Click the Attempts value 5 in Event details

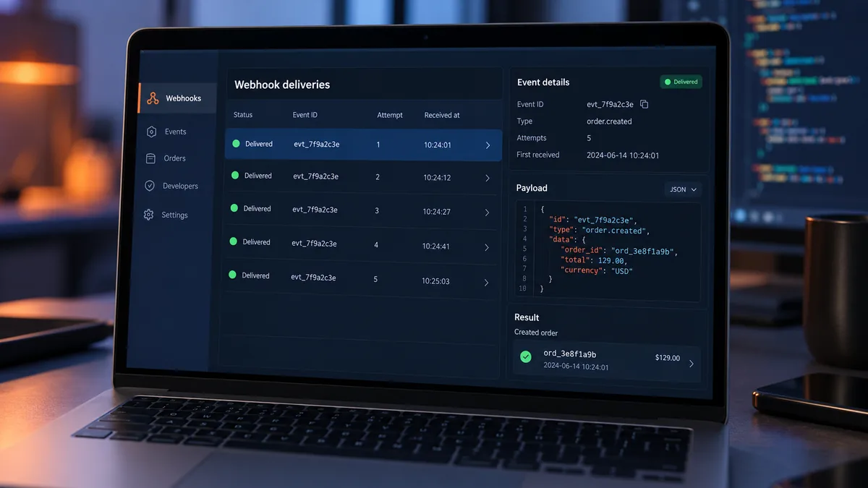tap(589, 138)
